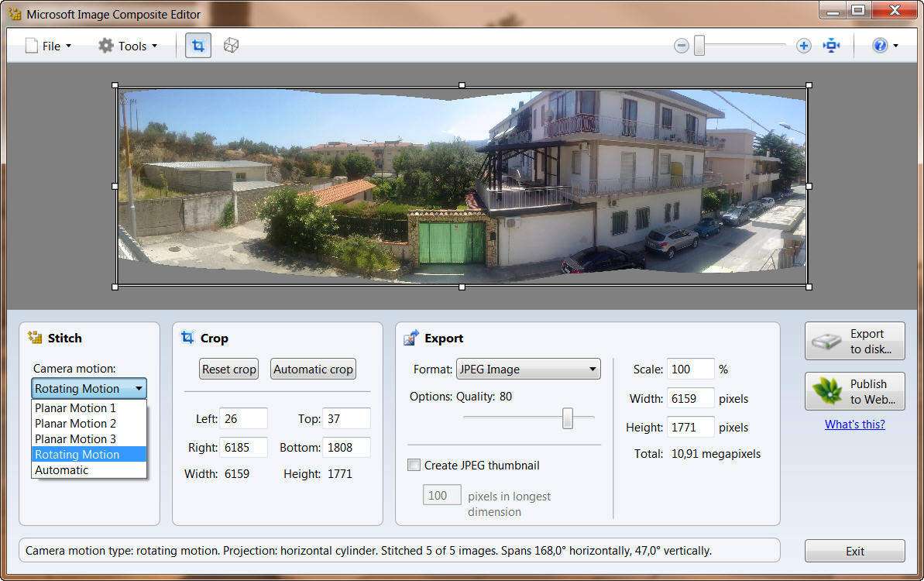
Task: Select Automatic camera motion option
Action: pos(62,470)
